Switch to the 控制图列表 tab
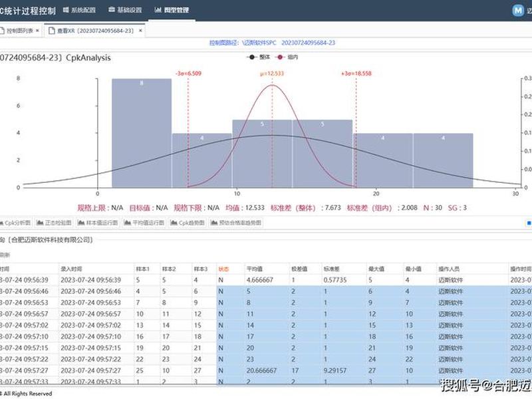This screenshot has width=532, height=399. [x=19, y=31]
